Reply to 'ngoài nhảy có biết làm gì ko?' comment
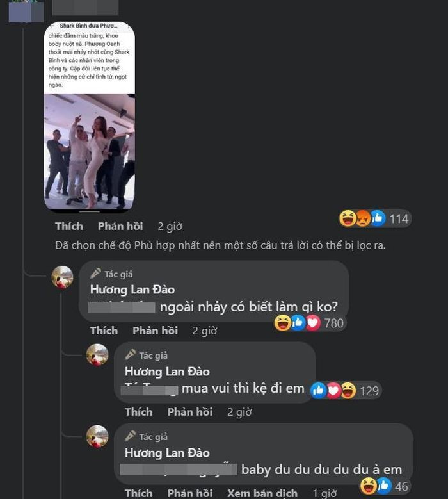 [x=155, y=331]
